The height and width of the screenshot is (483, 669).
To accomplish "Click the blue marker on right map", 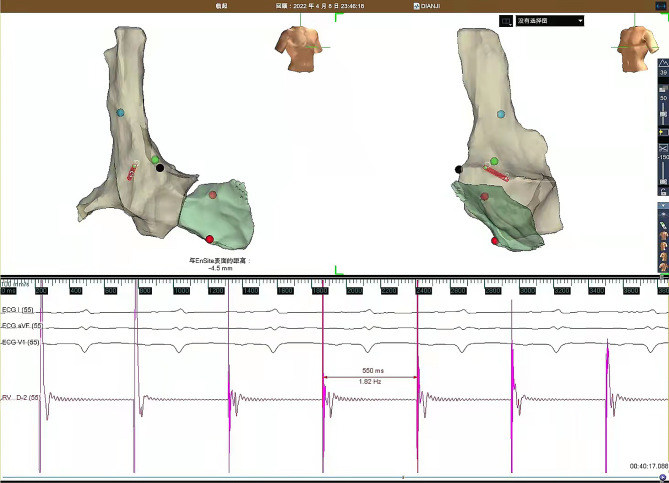I will [501, 114].
